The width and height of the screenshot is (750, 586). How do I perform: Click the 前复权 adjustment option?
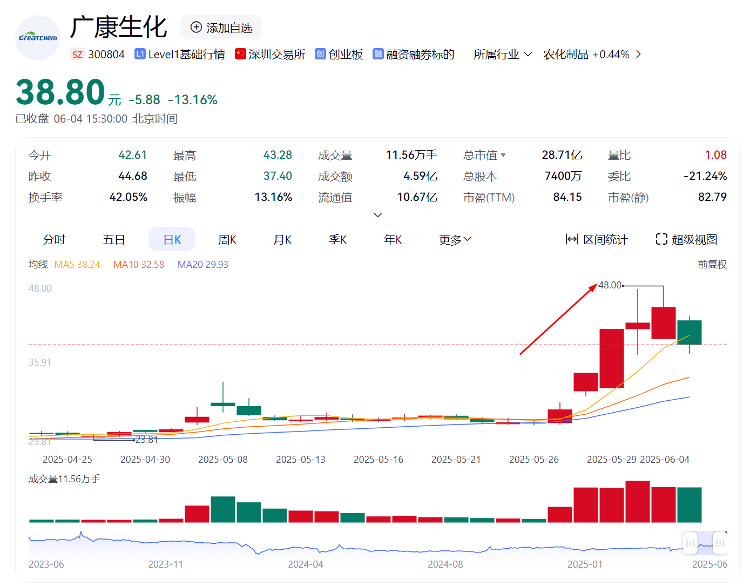[712, 265]
